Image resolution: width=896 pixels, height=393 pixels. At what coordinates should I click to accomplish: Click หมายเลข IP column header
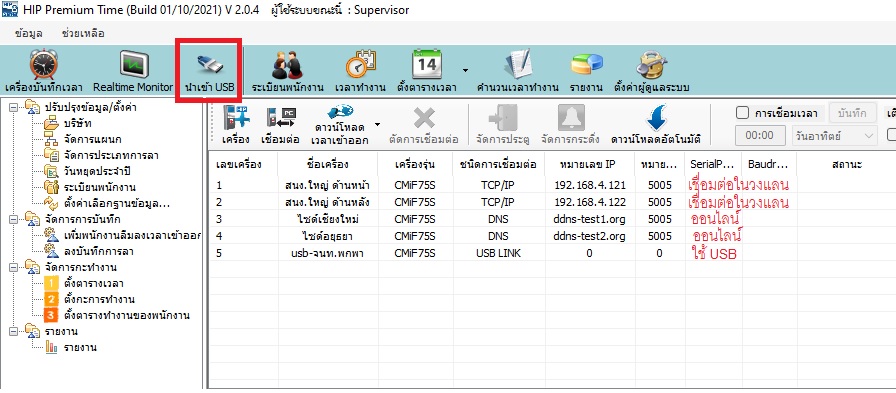click(590, 165)
